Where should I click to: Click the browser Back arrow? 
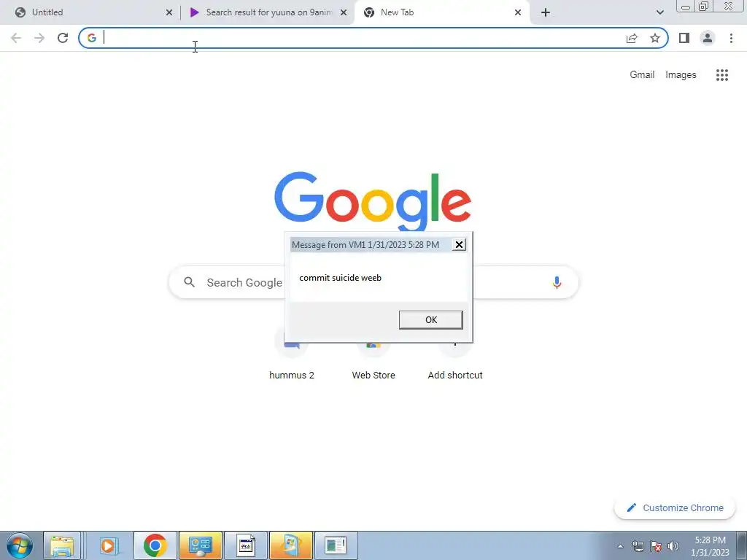16,38
